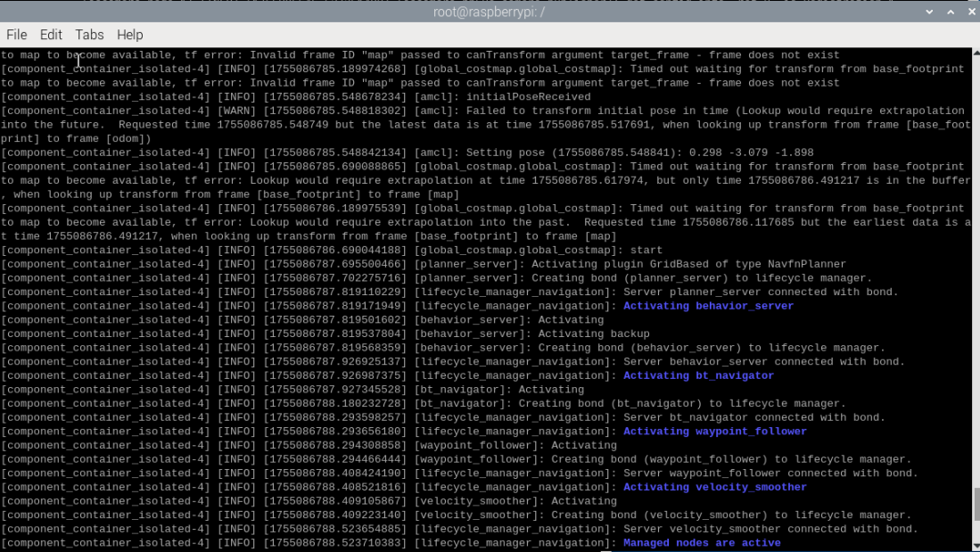Click the root@raspberrypi window title bar
This screenshot has width=980, height=552.
pyautogui.click(x=489, y=12)
